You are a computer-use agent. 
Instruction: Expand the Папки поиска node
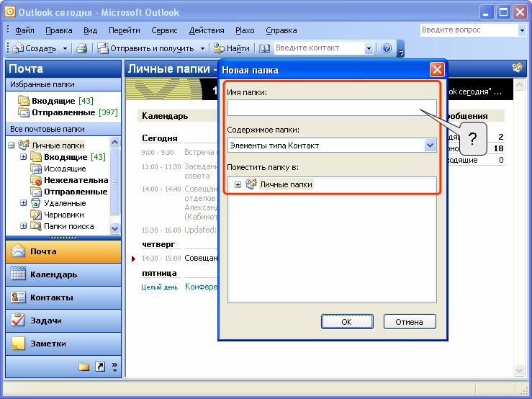24,226
